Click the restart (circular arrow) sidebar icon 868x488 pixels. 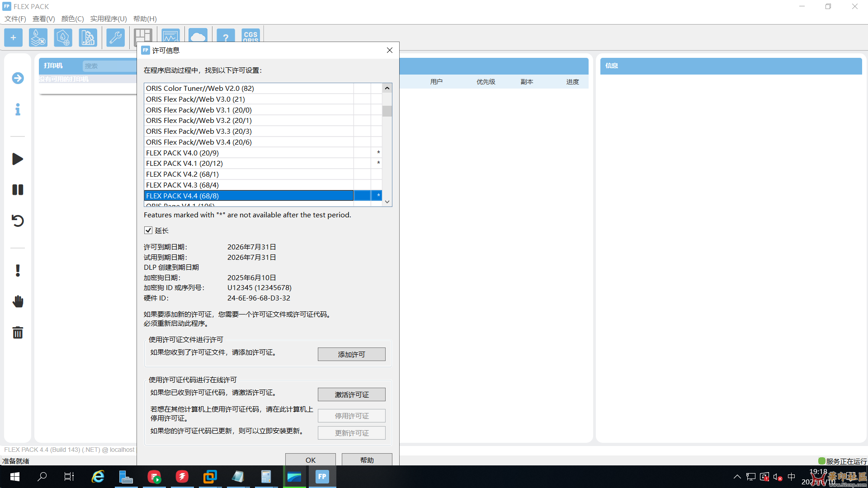pos(18,221)
